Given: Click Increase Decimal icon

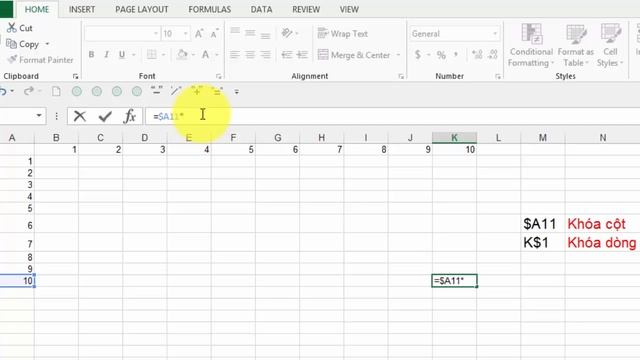Looking at the screenshot, I should [x=476, y=54].
